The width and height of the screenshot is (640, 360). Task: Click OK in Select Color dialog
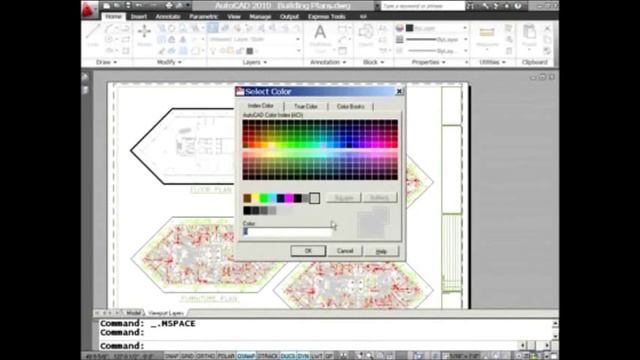(308, 251)
